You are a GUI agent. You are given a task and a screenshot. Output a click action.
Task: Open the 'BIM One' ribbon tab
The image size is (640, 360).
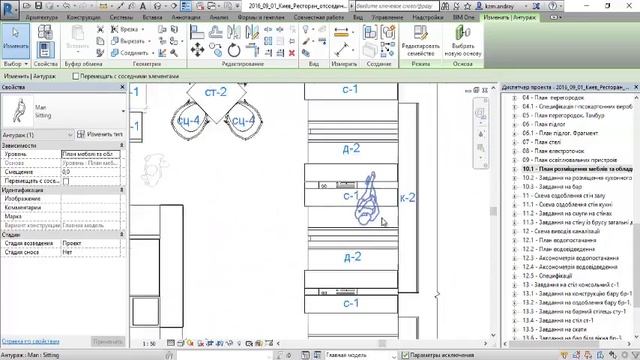[463, 18]
